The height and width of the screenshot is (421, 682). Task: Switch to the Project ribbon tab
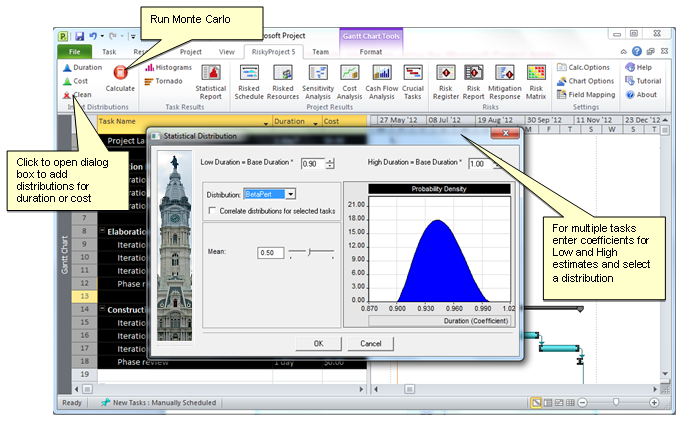tap(191, 52)
